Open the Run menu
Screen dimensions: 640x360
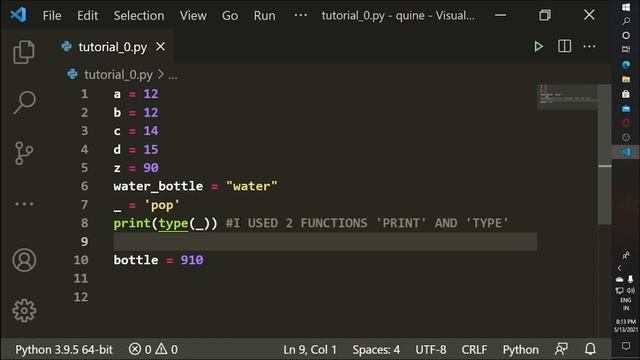tap(264, 16)
